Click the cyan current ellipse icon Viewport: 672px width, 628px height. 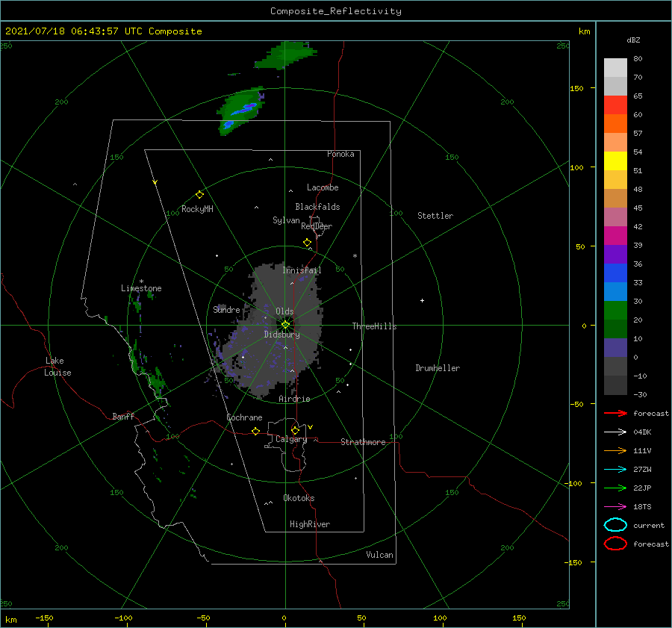tap(615, 525)
